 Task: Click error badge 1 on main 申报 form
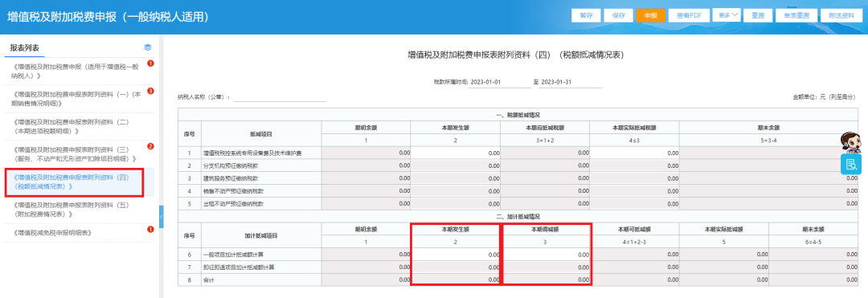(150, 63)
